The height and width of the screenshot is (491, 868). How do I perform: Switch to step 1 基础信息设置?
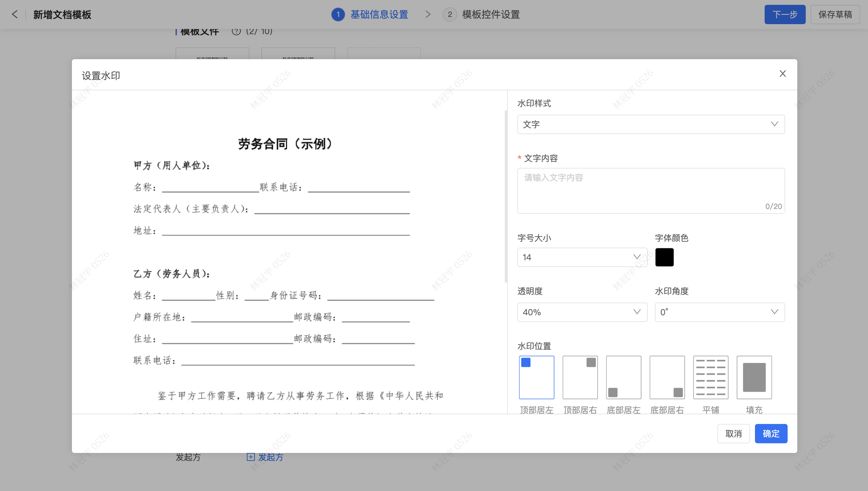[370, 14]
